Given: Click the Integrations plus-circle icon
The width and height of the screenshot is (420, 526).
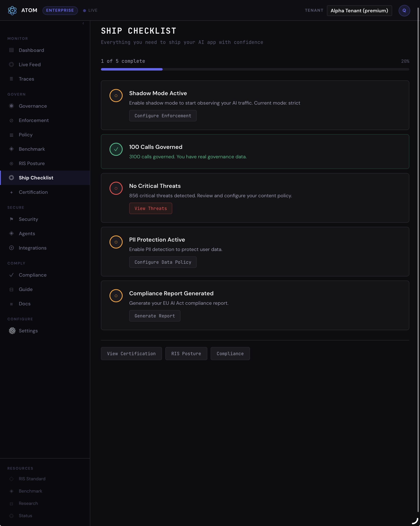Looking at the screenshot, I should pyautogui.click(x=11, y=248).
